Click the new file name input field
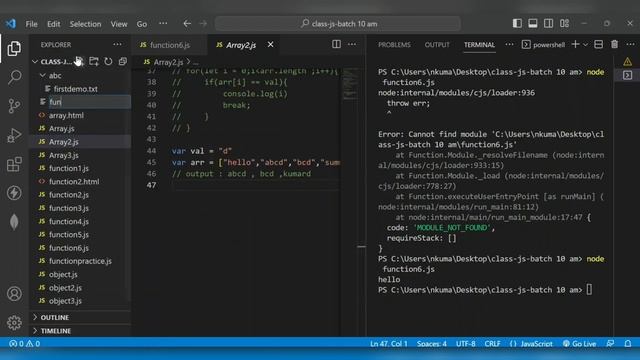Image resolution: width=640 pixels, height=360 pixels. click(x=89, y=102)
